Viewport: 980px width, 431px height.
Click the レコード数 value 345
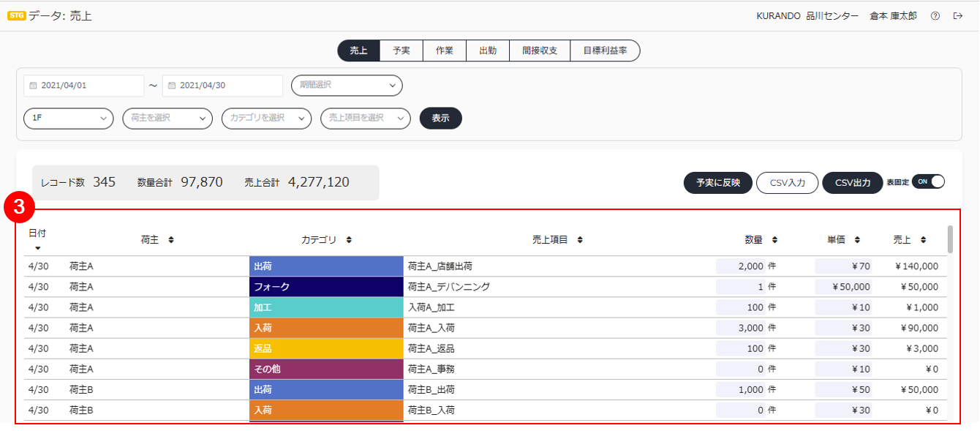click(104, 182)
